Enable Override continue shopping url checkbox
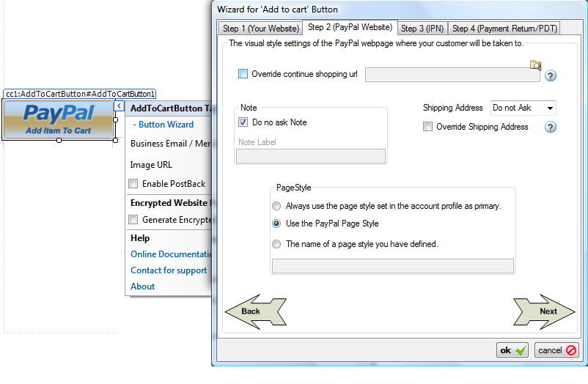This screenshot has width=588, height=384. point(243,74)
